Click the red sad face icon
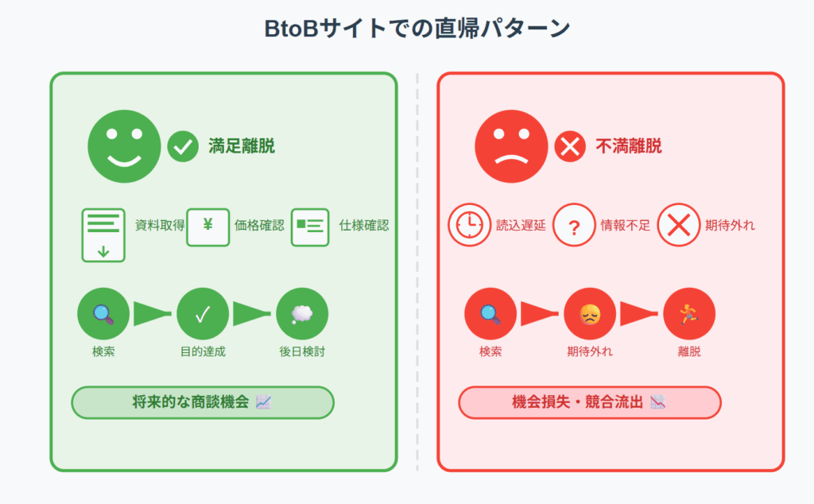This screenshot has width=814, height=504. [511, 146]
